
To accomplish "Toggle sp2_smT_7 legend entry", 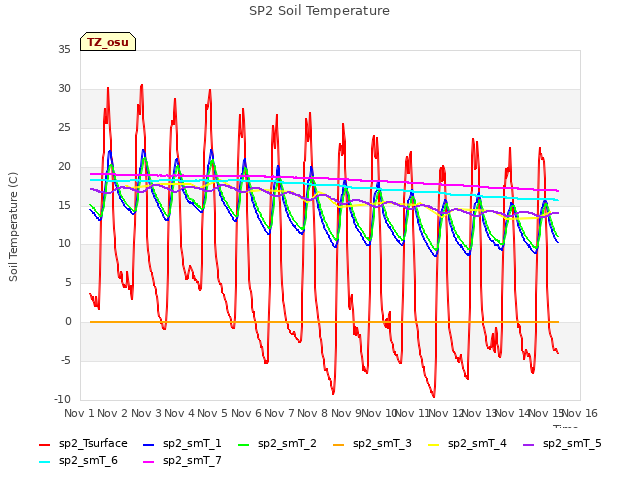I will click(182, 461).
